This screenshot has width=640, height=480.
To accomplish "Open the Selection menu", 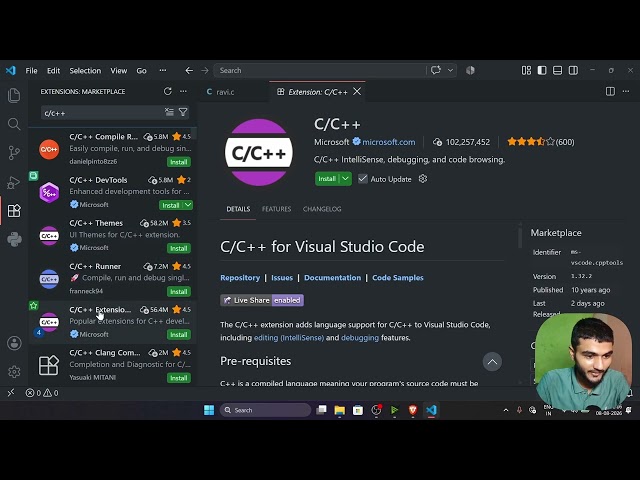I will coord(85,71).
